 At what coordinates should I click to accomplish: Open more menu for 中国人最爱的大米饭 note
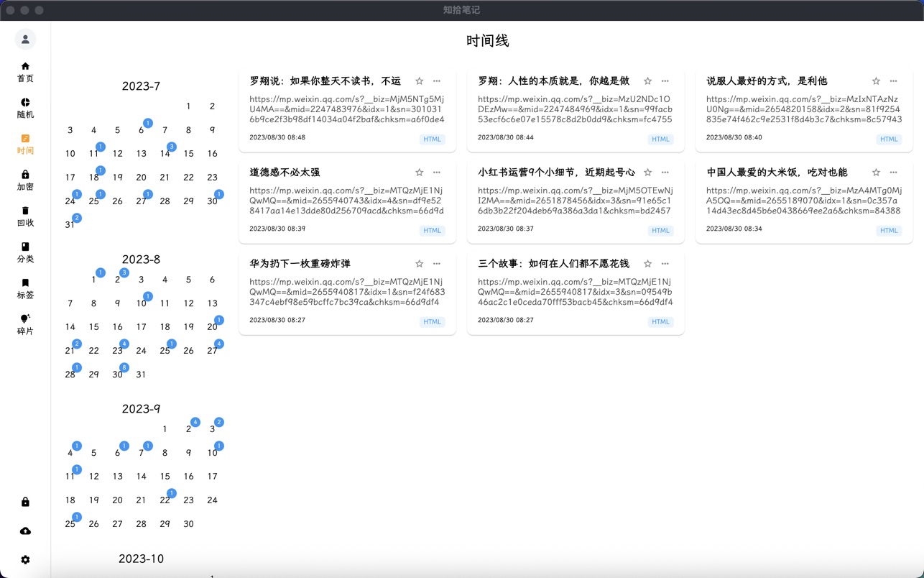(893, 173)
